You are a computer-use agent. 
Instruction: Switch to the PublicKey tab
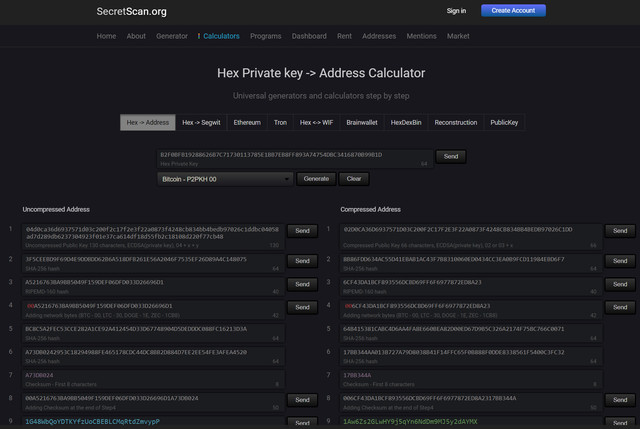pyautogui.click(x=504, y=122)
